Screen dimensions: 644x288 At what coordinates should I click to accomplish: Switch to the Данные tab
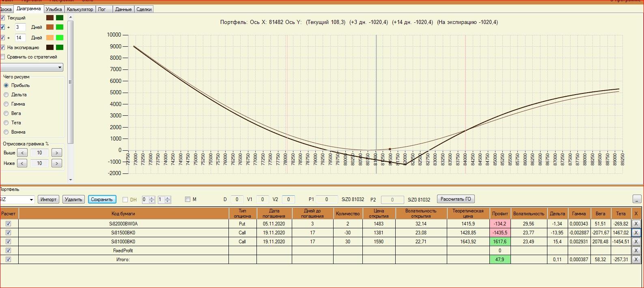click(123, 9)
